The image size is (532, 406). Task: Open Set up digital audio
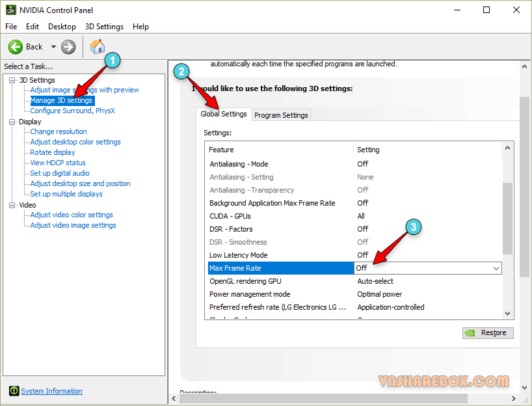(x=60, y=173)
